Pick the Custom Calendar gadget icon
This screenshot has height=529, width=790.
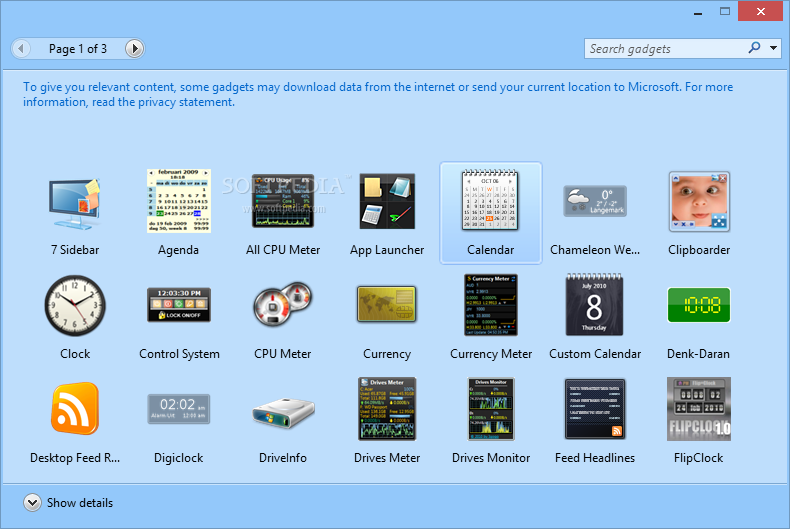coord(595,304)
